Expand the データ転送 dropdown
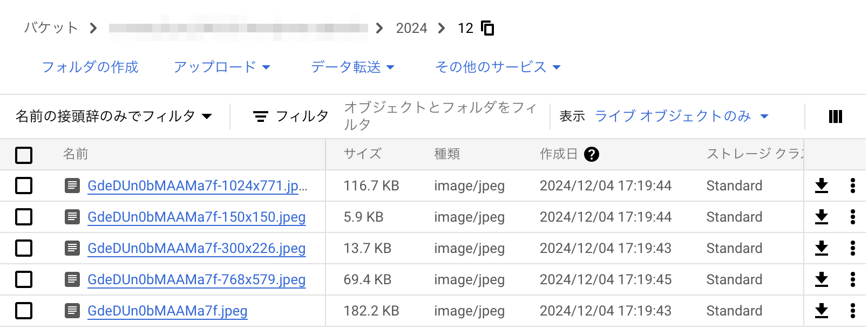 coord(352,67)
